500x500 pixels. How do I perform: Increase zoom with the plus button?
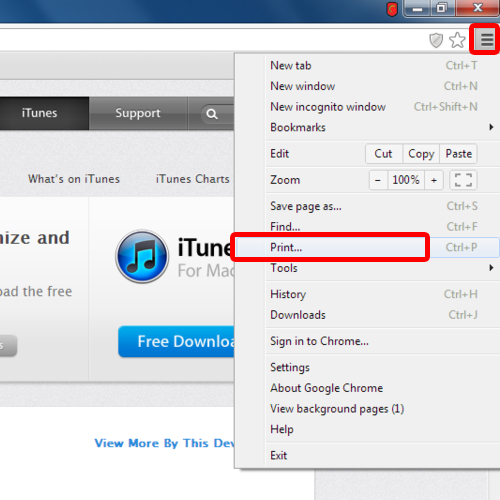[x=434, y=180]
